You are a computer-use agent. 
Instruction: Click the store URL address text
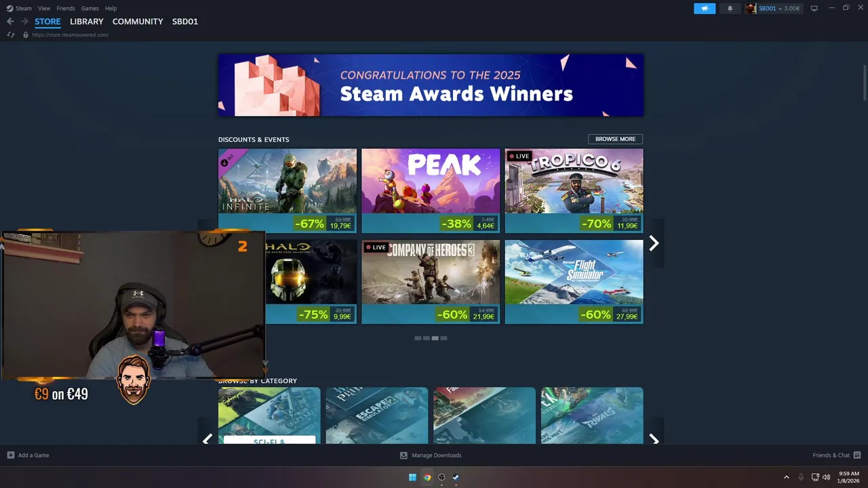point(70,35)
